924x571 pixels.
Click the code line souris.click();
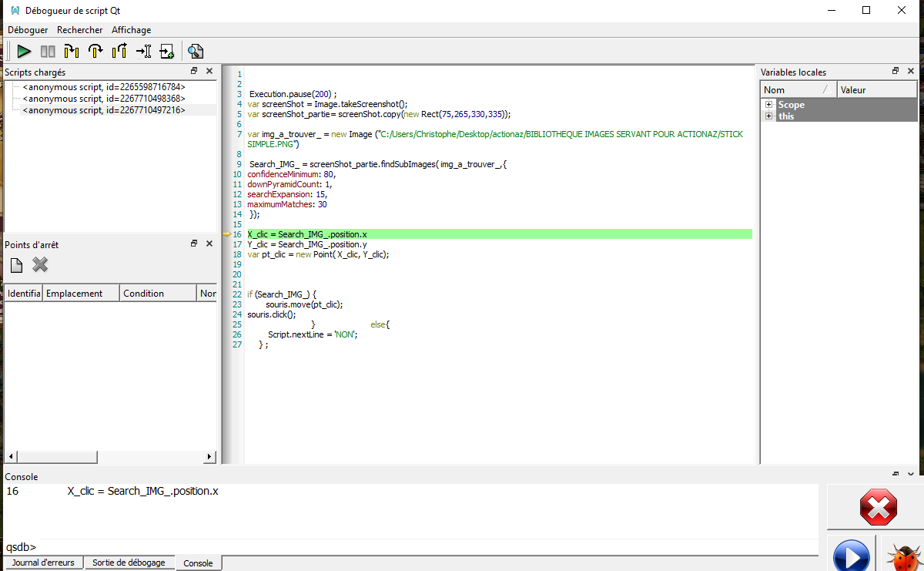(x=271, y=314)
